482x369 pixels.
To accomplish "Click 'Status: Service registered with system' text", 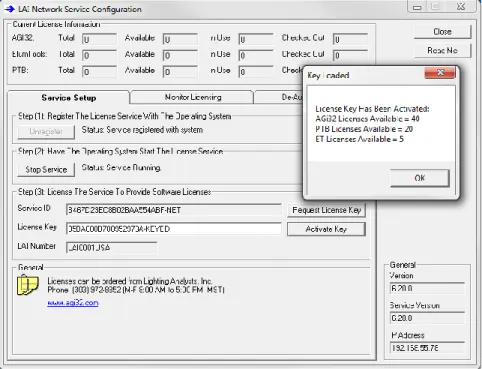I will tap(142, 130).
